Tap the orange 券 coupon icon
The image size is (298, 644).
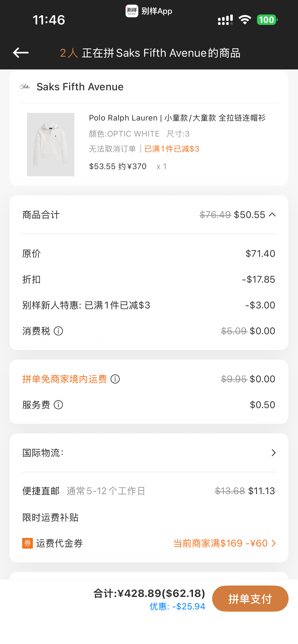28,543
